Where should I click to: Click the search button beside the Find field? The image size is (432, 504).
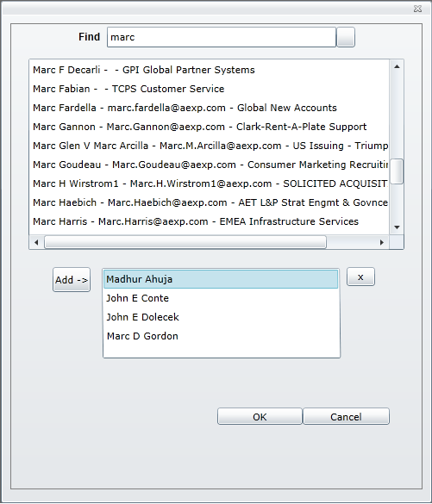[x=346, y=37]
